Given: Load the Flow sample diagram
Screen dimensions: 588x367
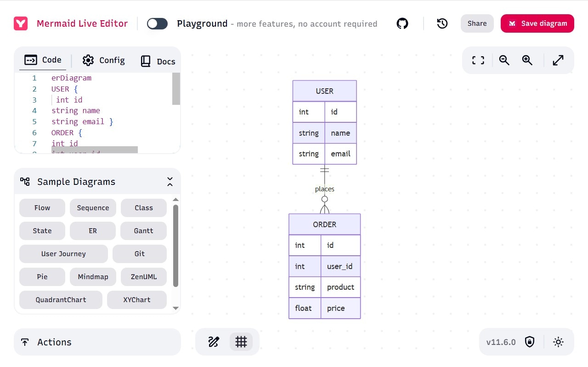Looking at the screenshot, I should click(42, 208).
